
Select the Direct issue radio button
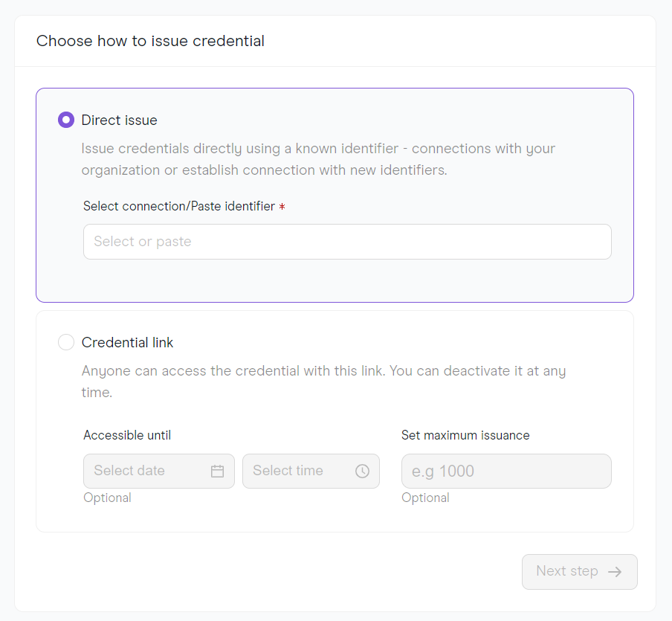click(66, 120)
